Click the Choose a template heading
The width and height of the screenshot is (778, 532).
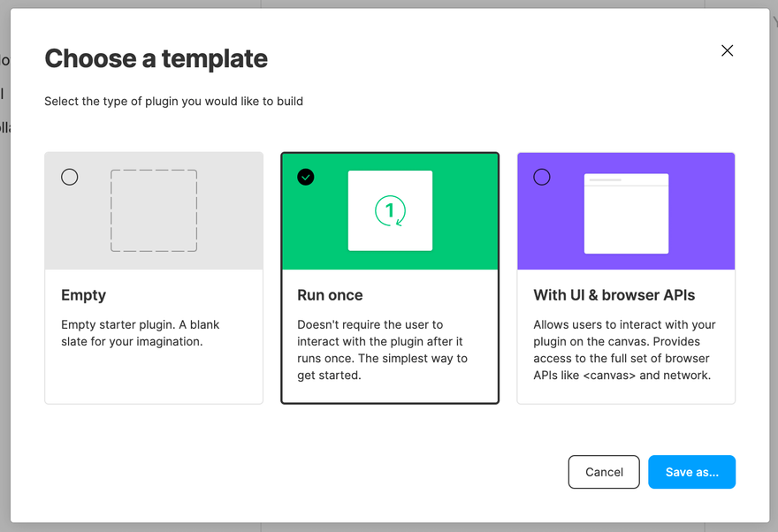click(156, 58)
